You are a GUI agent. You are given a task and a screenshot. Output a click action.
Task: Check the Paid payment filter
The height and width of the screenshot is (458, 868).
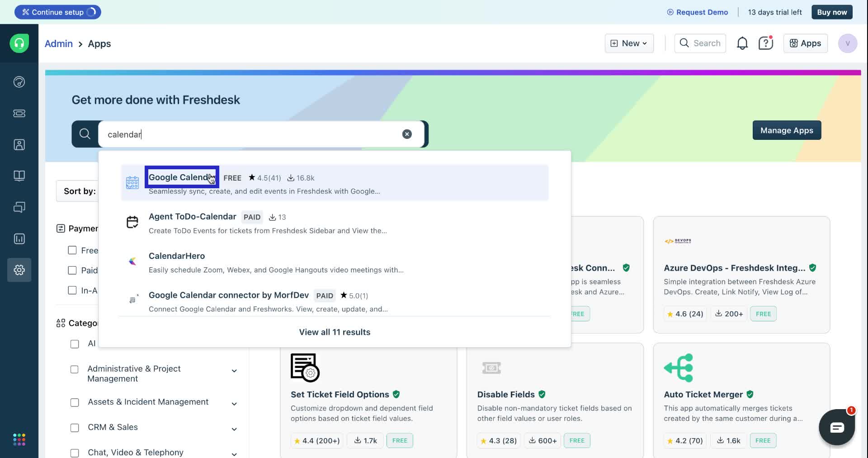coord(72,270)
